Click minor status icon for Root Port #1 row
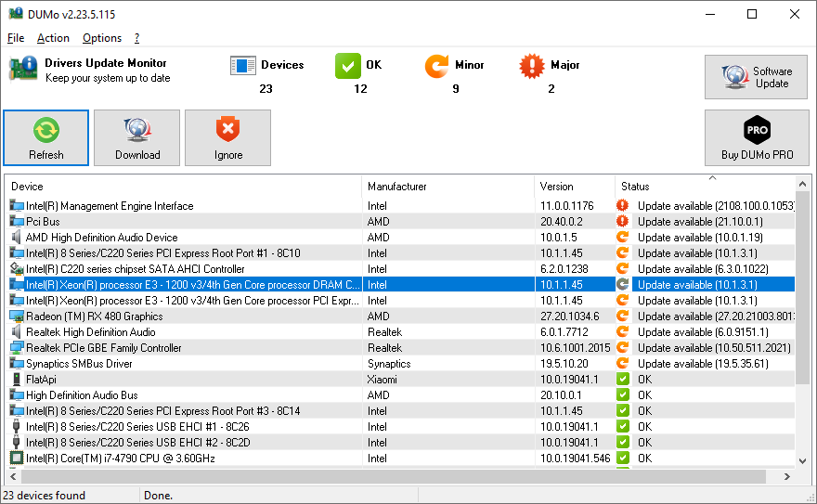Image resolution: width=817 pixels, height=504 pixels. click(622, 253)
